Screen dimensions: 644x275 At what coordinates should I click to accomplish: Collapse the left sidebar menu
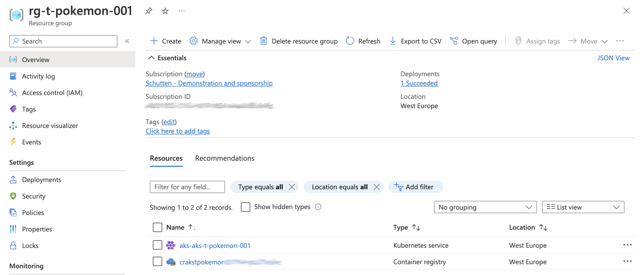127,41
